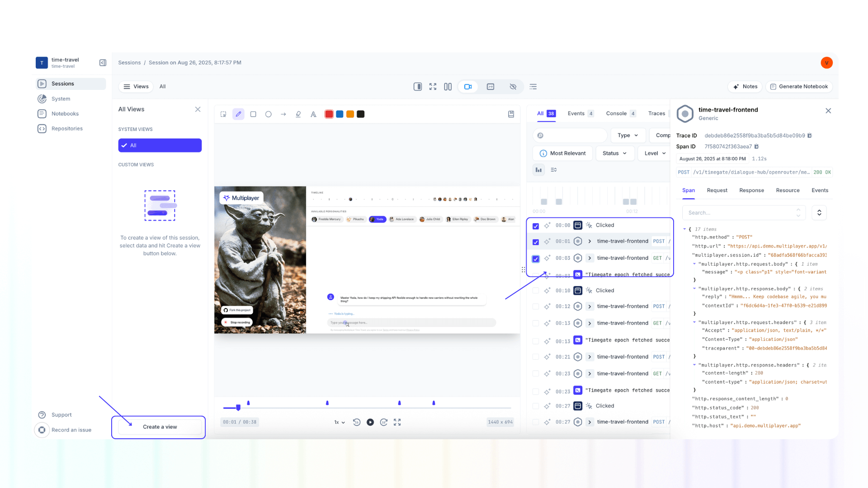The height and width of the screenshot is (488, 868).
Task: Copy the Span ID value
Action: (x=756, y=146)
